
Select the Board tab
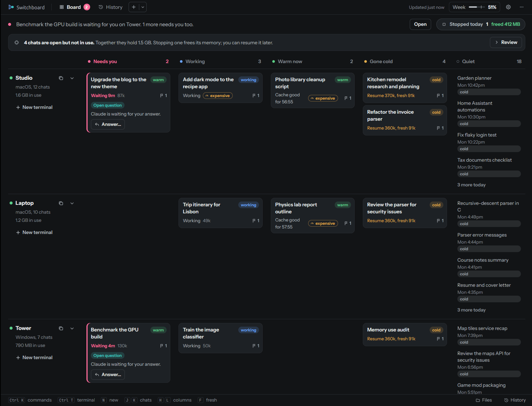click(x=74, y=7)
